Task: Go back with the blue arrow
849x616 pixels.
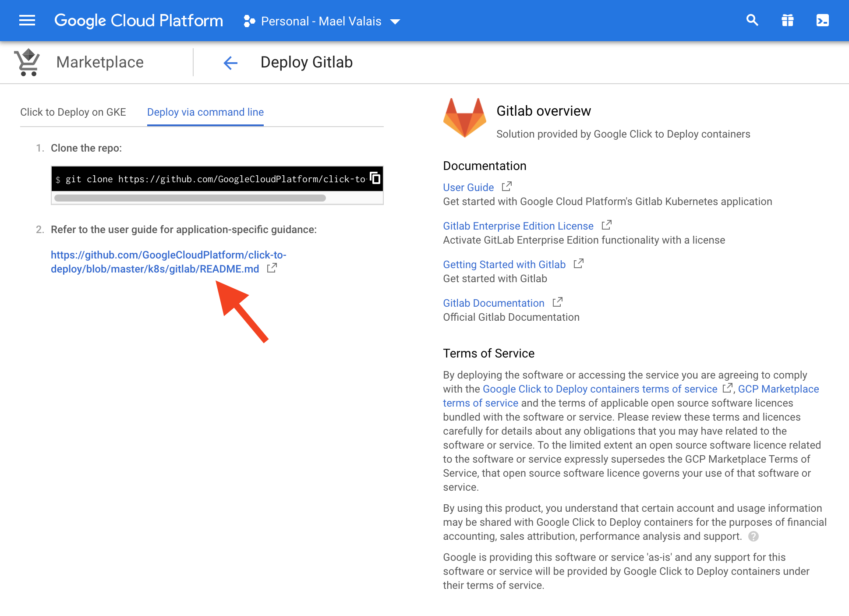Action: tap(230, 63)
